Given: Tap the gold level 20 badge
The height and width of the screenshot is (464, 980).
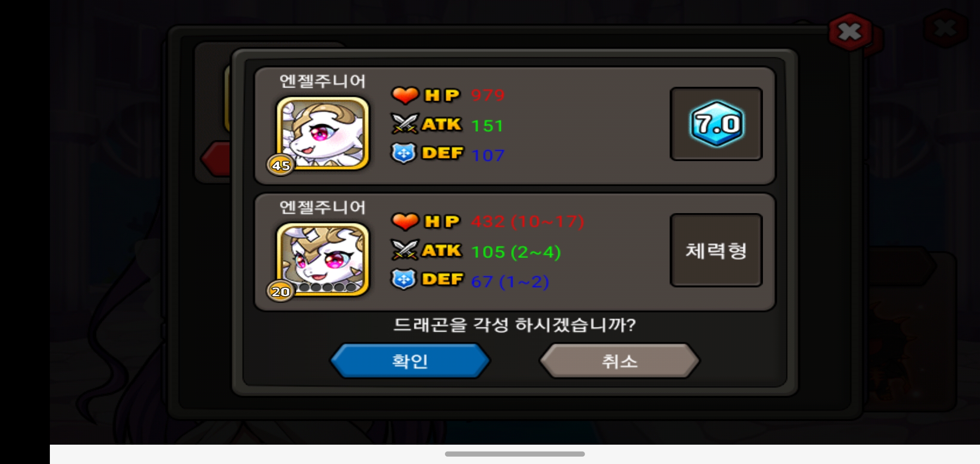Looking at the screenshot, I should 281,291.
